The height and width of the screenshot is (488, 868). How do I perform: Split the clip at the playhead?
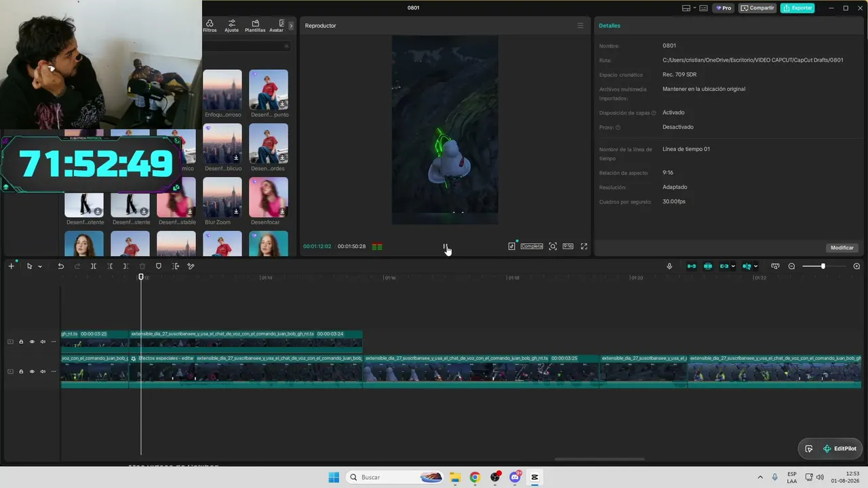[94, 266]
